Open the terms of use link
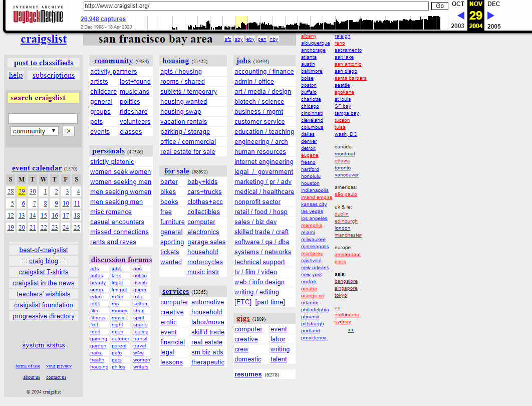532x406 pixels. [28, 366]
